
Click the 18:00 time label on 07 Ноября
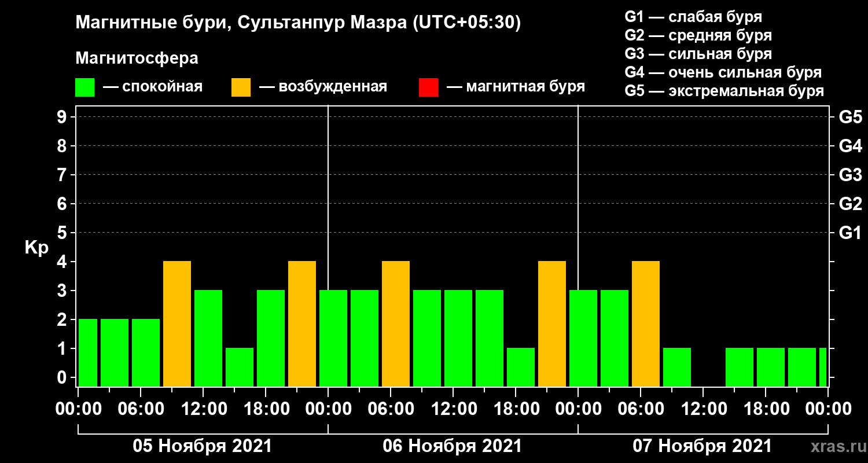(766, 409)
